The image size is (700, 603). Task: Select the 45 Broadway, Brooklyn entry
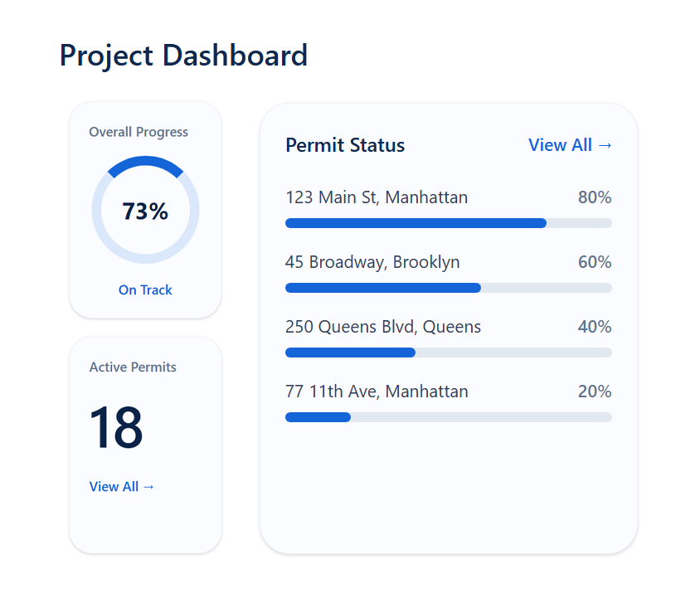[372, 262]
